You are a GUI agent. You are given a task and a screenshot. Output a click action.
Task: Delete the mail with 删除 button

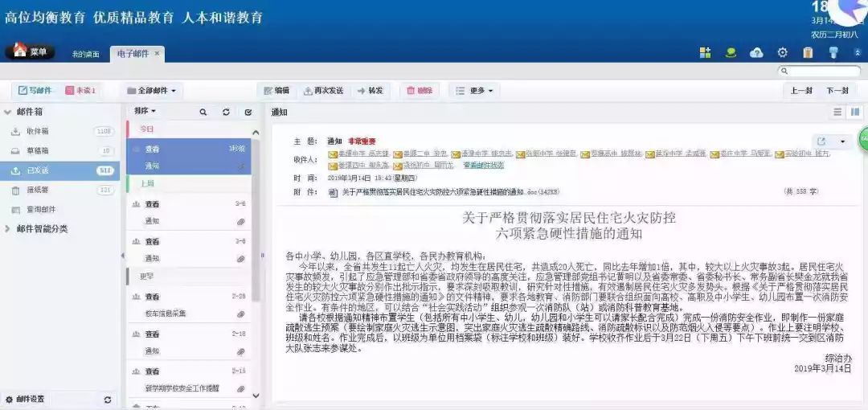[420, 90]
